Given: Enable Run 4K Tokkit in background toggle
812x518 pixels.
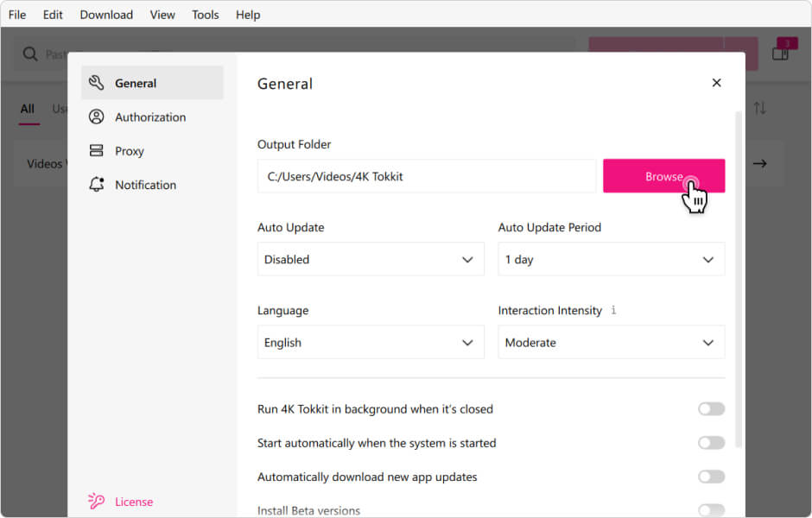Looking at the screenshot, I should (711, 409).
